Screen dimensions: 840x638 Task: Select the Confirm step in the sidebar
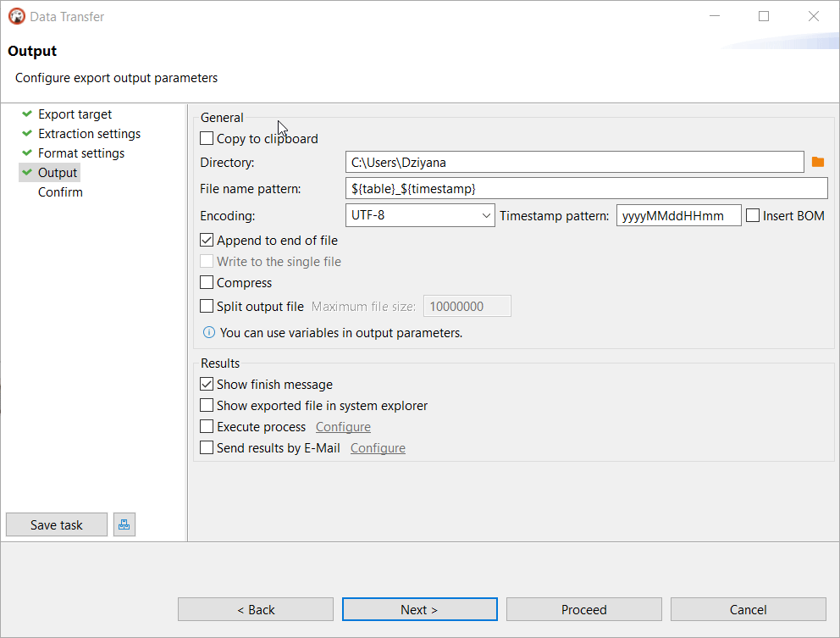pos(60,191)
